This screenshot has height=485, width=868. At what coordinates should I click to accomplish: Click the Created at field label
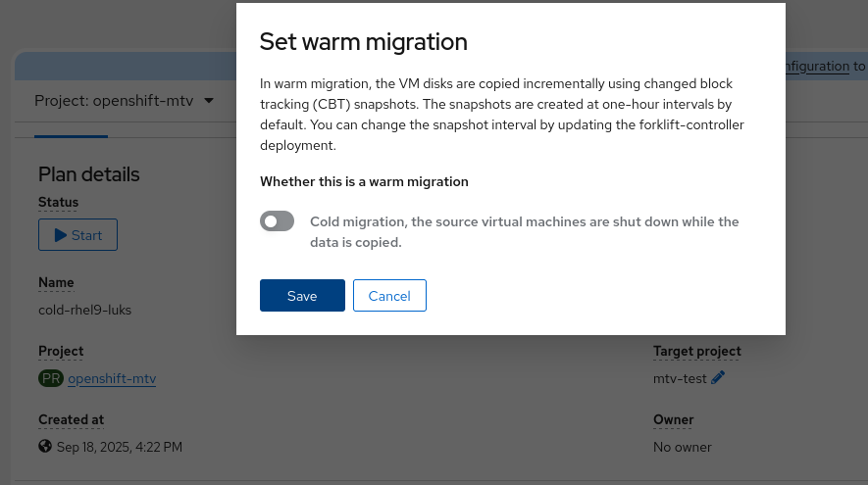(71, 419)
